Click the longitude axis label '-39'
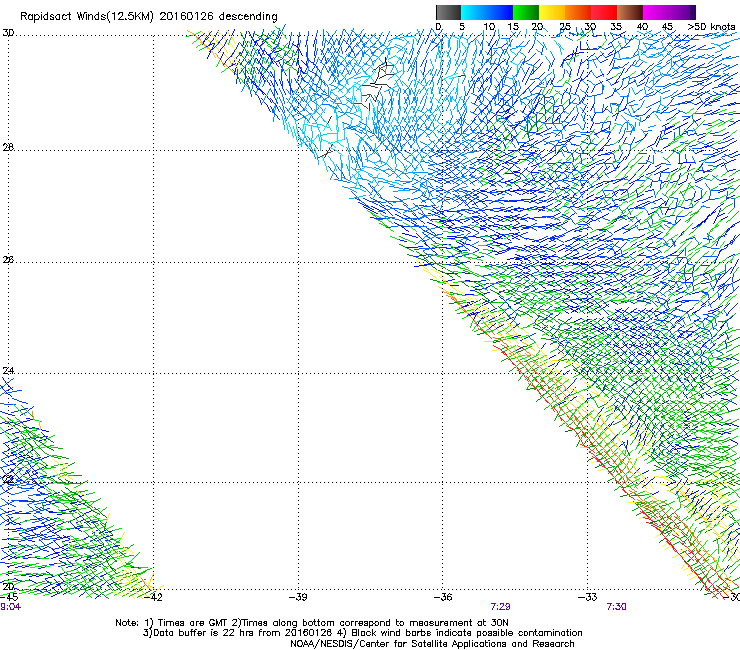The image size is (740, 650). tap(298, 597)
